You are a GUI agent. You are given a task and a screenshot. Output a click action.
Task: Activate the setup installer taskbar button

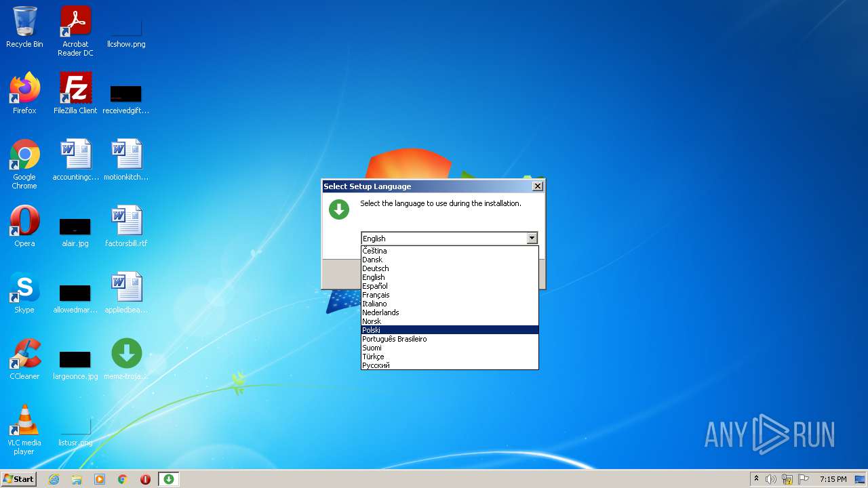[x=169, y=479]
